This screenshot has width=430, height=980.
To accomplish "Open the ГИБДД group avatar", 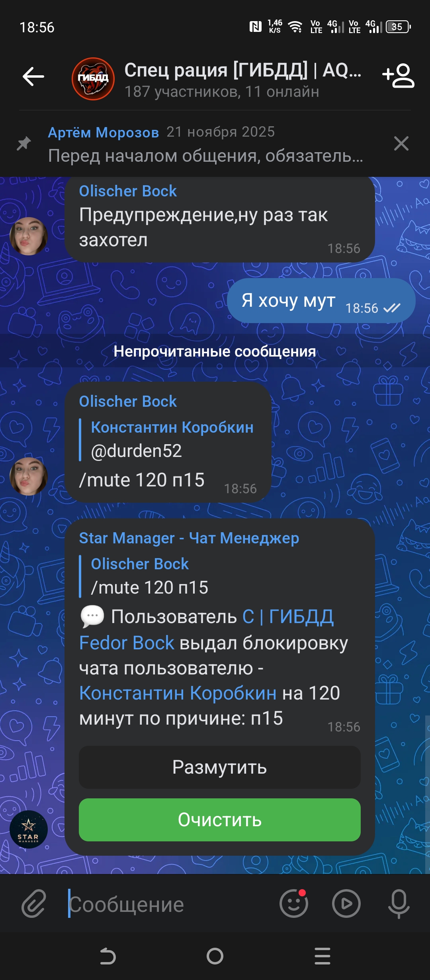I will click(93, 79).
